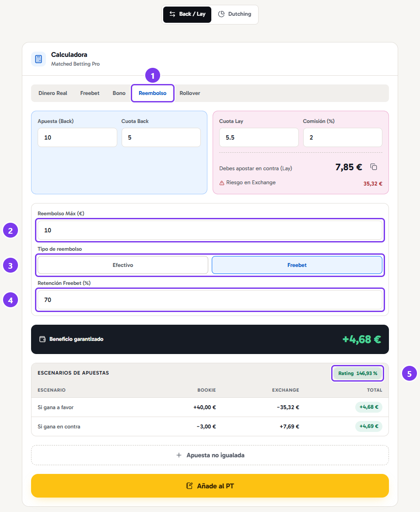Click the +40,00 € bookie value
The height and width of the screenshot is (512, 420).
[x=205, y=407]
